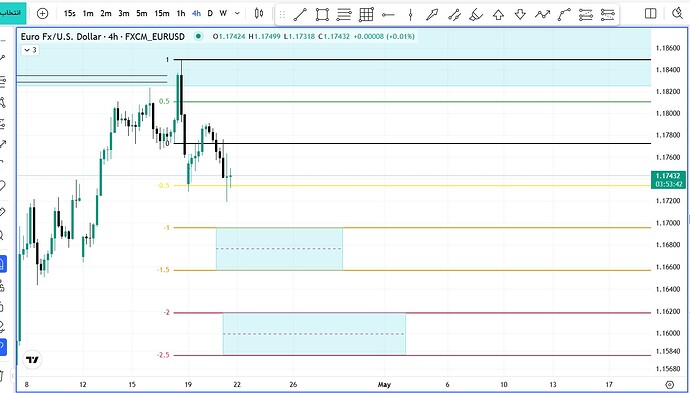Viewport: 690px width, 393px height.
Task: Click the teal انتخاب button
Action: pyautogui.click(x=13, y=13)
